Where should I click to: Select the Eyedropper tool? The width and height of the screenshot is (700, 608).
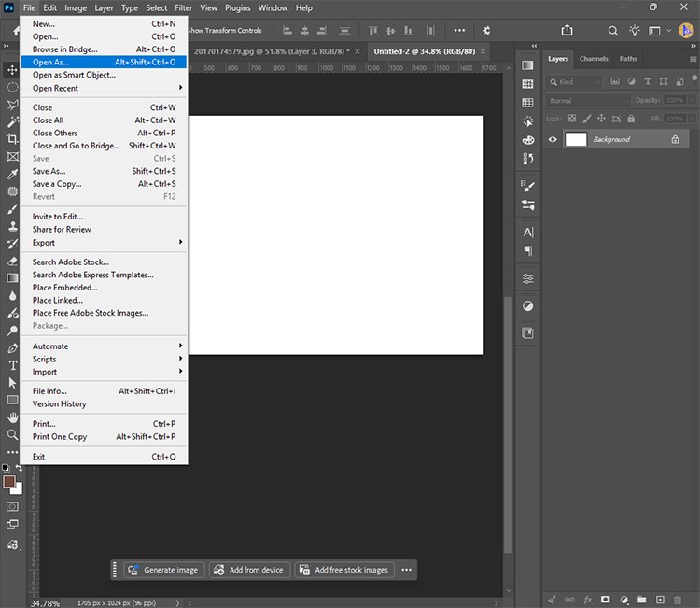[12, 174]
